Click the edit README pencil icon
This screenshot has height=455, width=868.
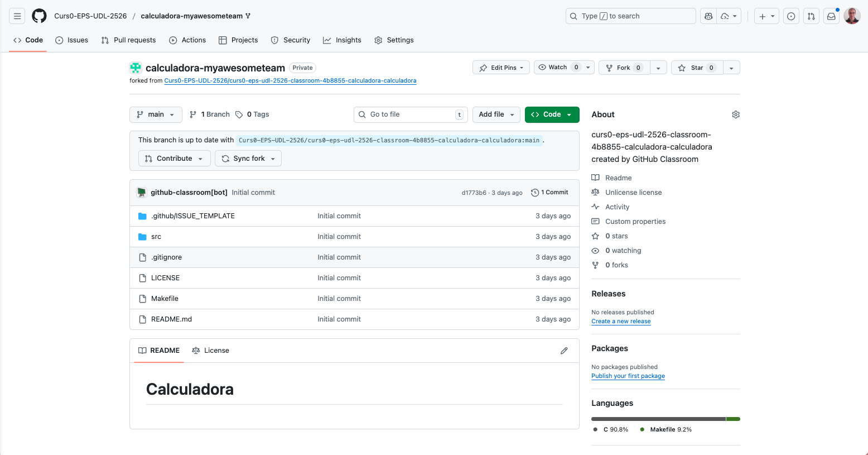tap(564, 351)
